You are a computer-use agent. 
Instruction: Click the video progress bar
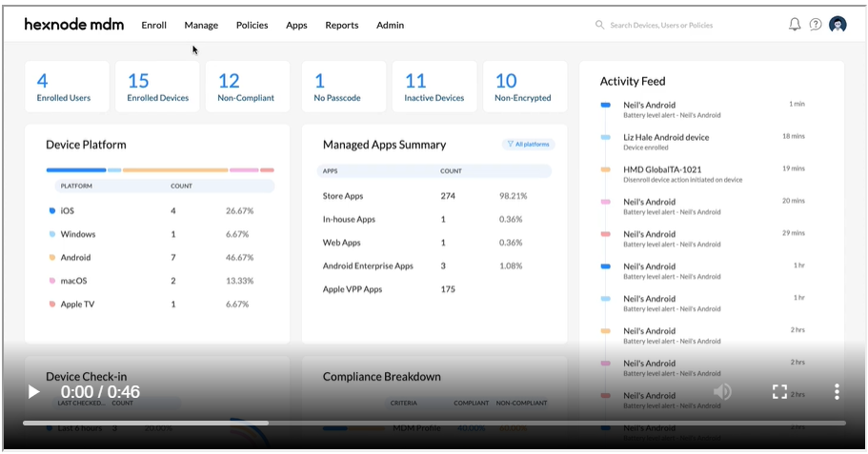[434, 423]
